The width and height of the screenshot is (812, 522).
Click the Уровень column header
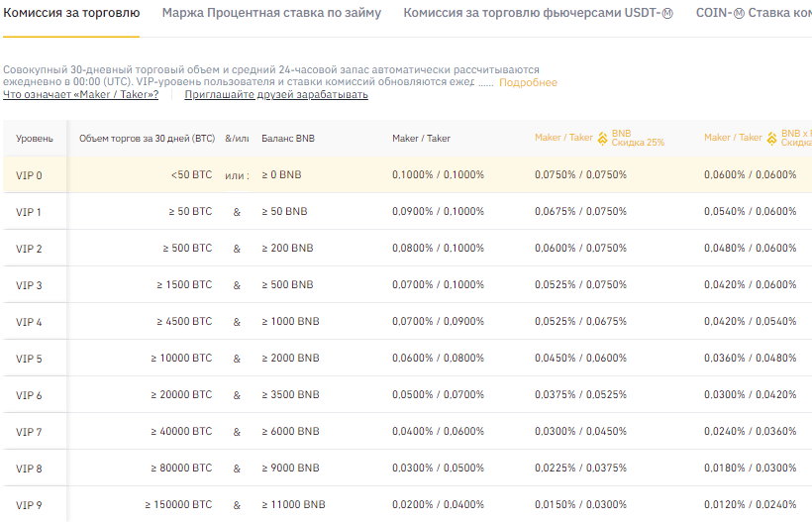35,139
